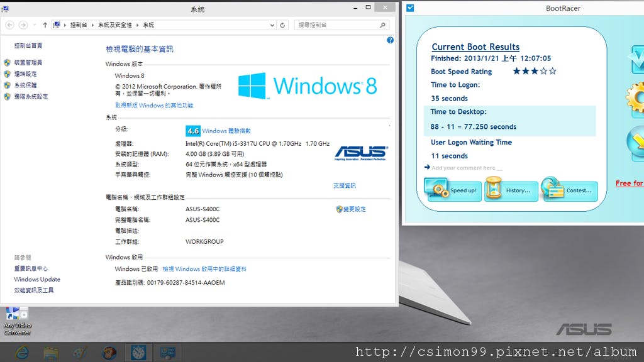This screenshot has height=362, width=644.
Task: Click 變更設定 next to computer name
Action: [355, 209]
